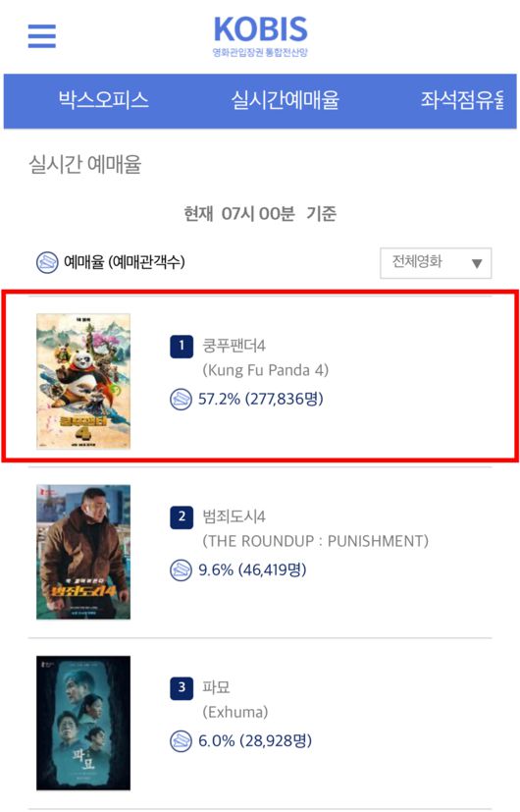Click ticket icon next to 57.2% reservation rate
The width and height of the screenshot is (520, 812).
click(x=182, y=400)
